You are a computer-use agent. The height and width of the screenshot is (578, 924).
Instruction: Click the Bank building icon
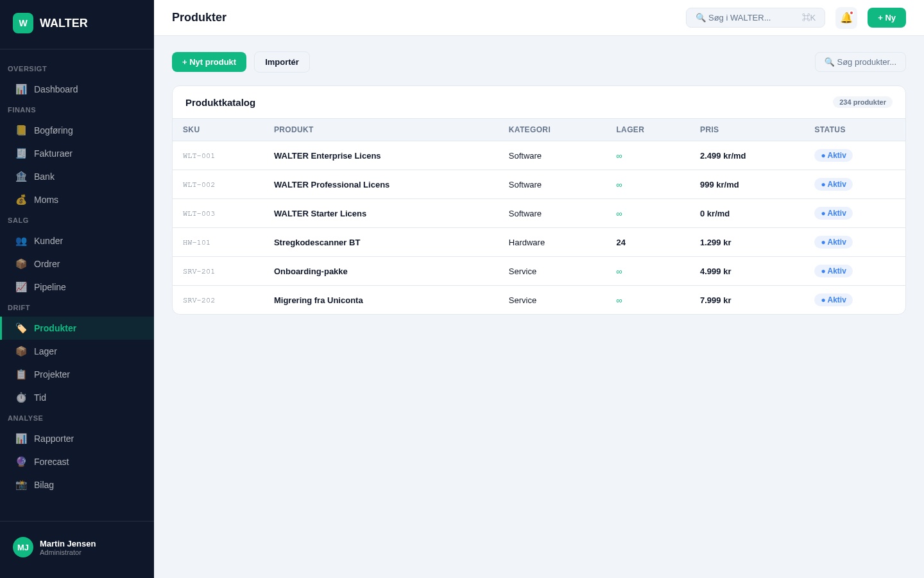click(x=21, y=177)
